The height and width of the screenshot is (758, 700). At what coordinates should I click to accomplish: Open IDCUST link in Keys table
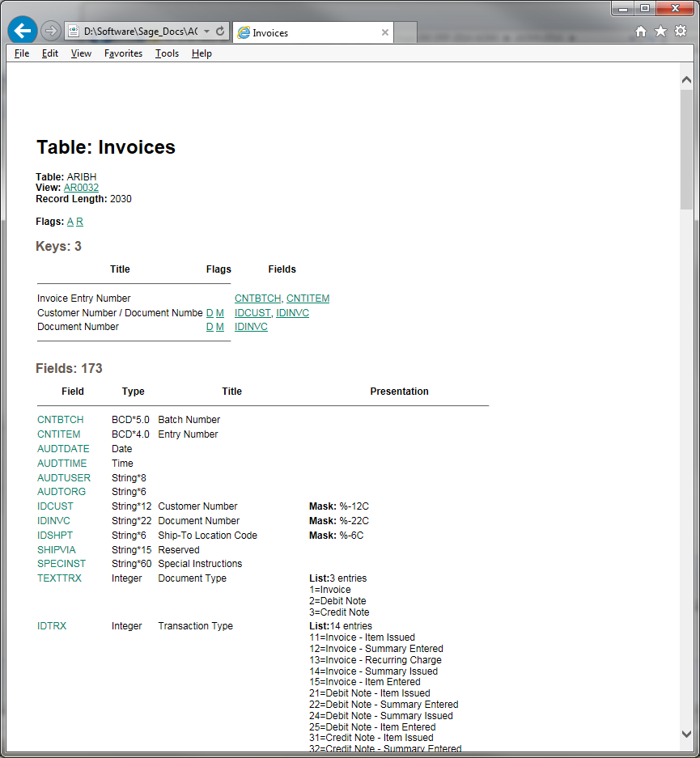point(253,313)
